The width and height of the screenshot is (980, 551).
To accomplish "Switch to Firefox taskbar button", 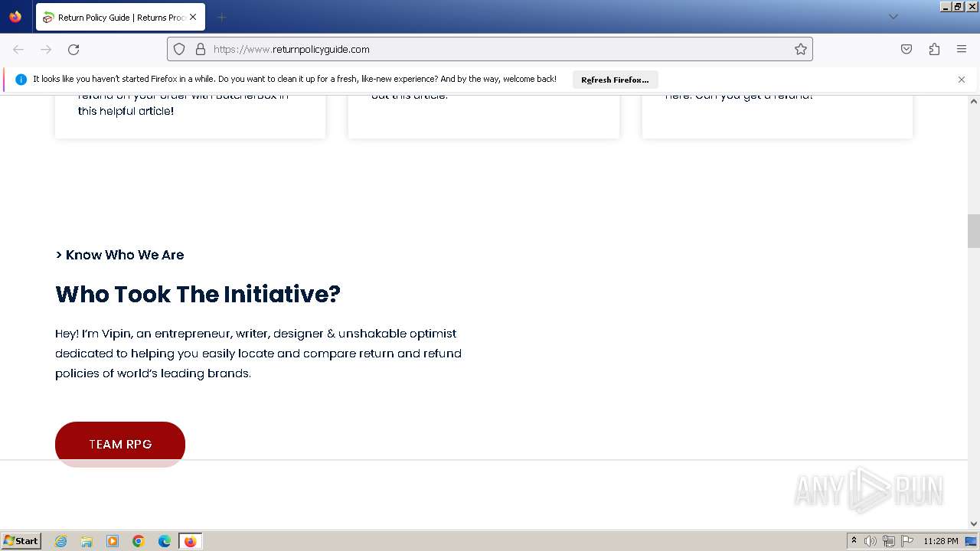I will [x=190, y=541].
